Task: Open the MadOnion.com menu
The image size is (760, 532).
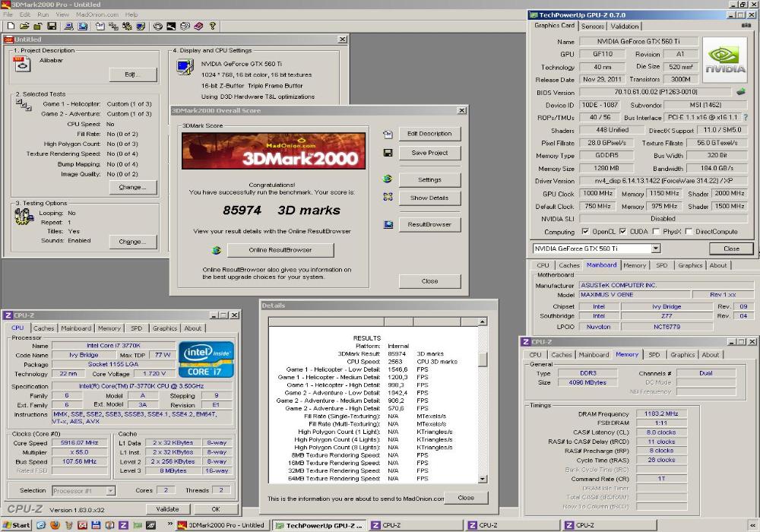Action: [97, 14]
